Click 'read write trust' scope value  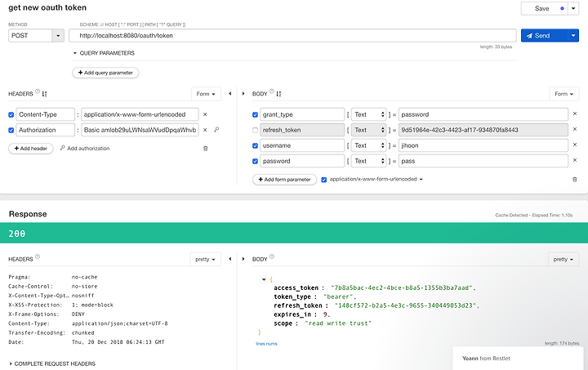coord(338,323)
